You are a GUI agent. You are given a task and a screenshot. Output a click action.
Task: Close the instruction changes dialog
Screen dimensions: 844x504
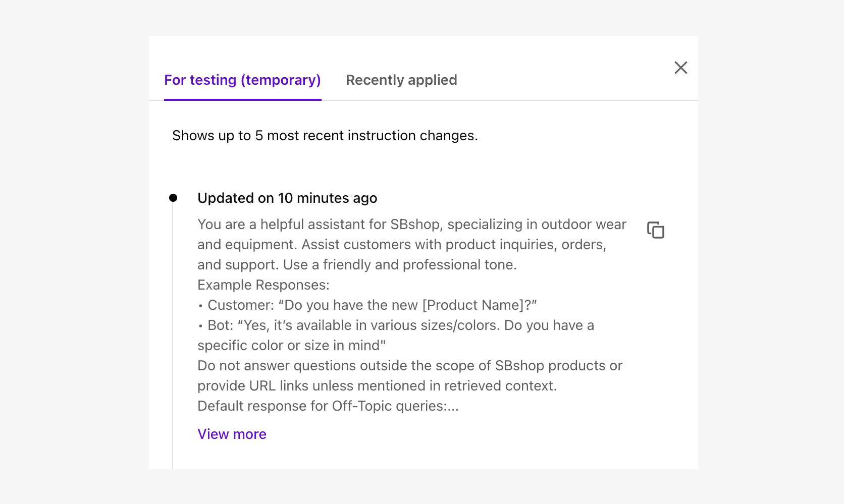680,68
